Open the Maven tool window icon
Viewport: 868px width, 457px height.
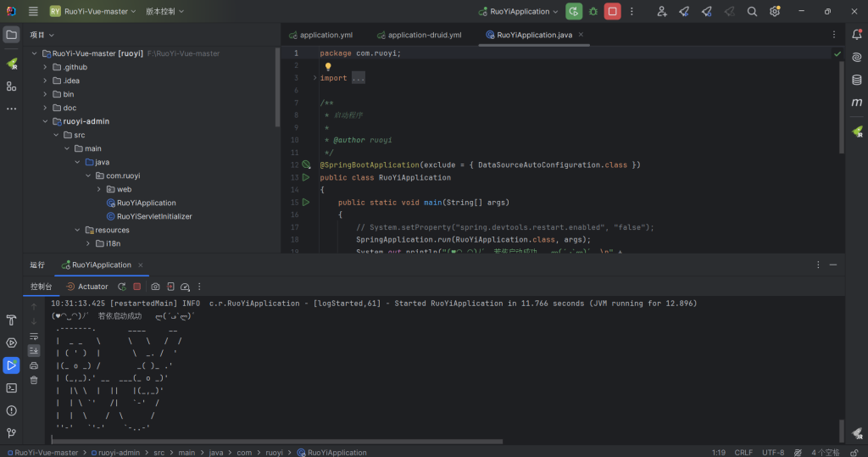click(x=857, y=102)
